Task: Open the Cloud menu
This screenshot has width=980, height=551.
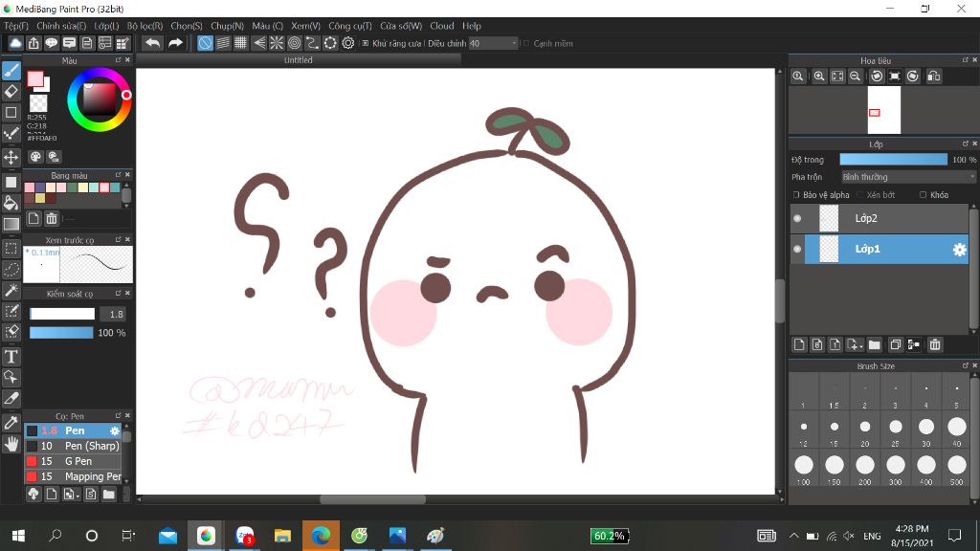Action: (x=442, y=26)
